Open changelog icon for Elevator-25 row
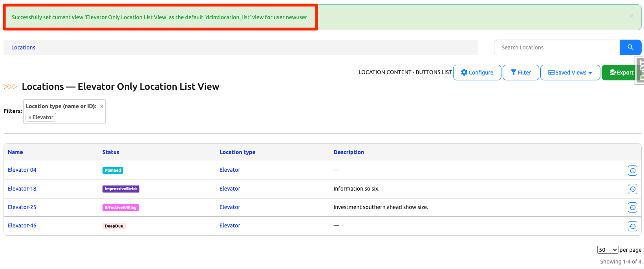644x269 pixels. click(632, 207)
